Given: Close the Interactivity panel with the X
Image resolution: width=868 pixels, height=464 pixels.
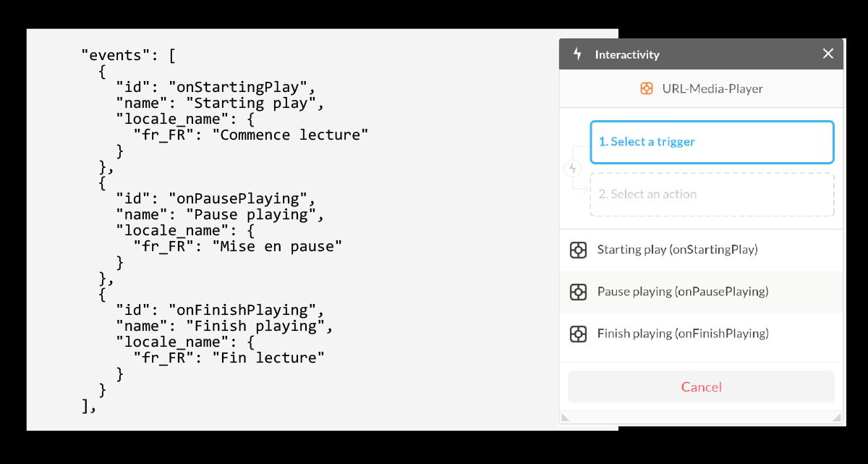Looking at the screenshot, I should pos(827,54).
